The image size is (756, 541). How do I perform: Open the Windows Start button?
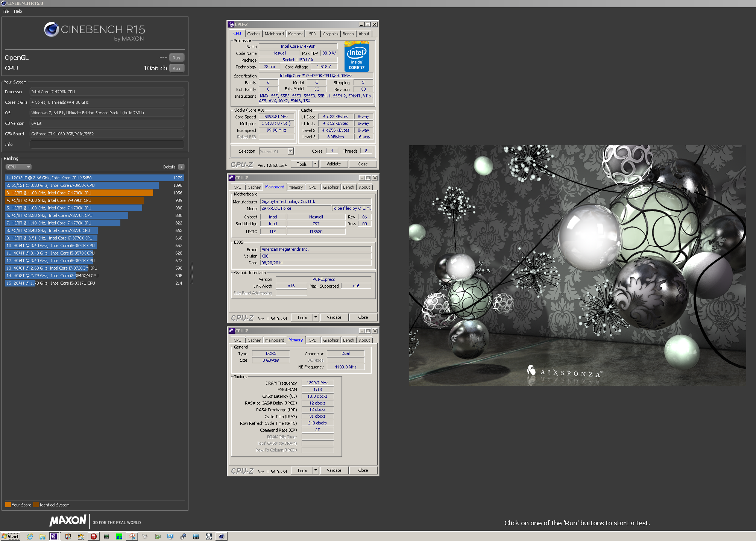pyautogui.click(x=11, y=536)
